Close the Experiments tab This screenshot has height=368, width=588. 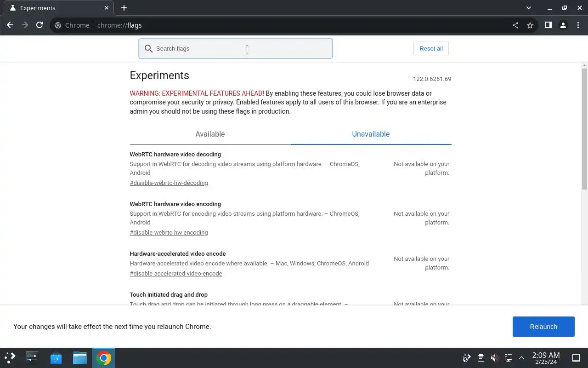click(x=107, y=8)
